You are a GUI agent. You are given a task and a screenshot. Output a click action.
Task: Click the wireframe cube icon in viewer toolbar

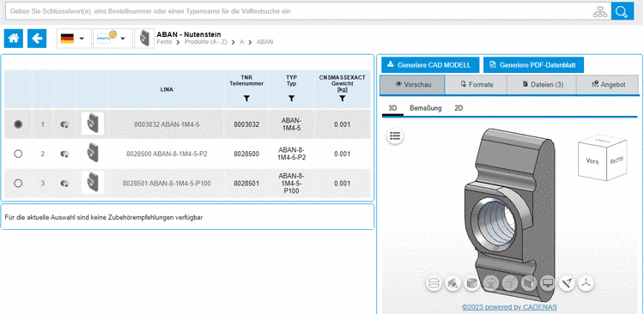[510, 283]
